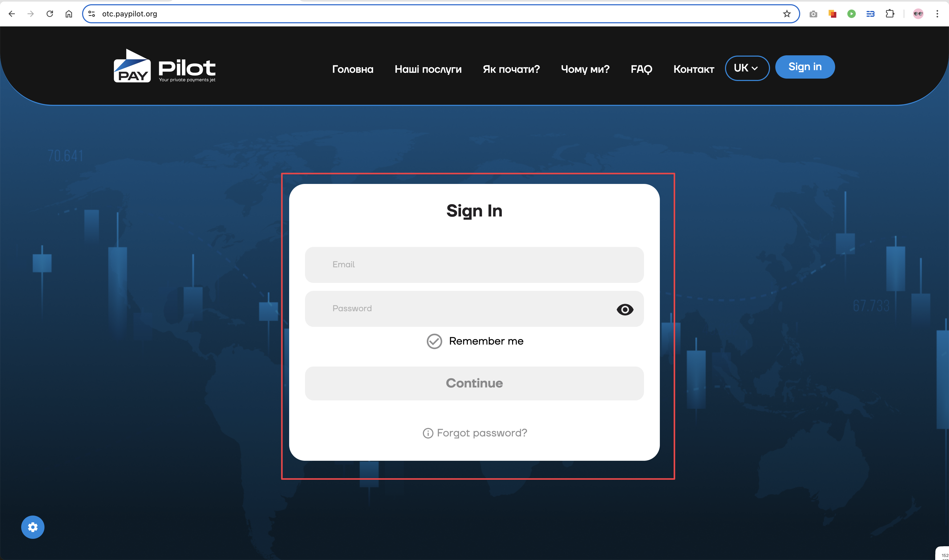Go to FAQ in navigation
The width and height of the screenshot is (949, 560).
(x=641, y=69)
